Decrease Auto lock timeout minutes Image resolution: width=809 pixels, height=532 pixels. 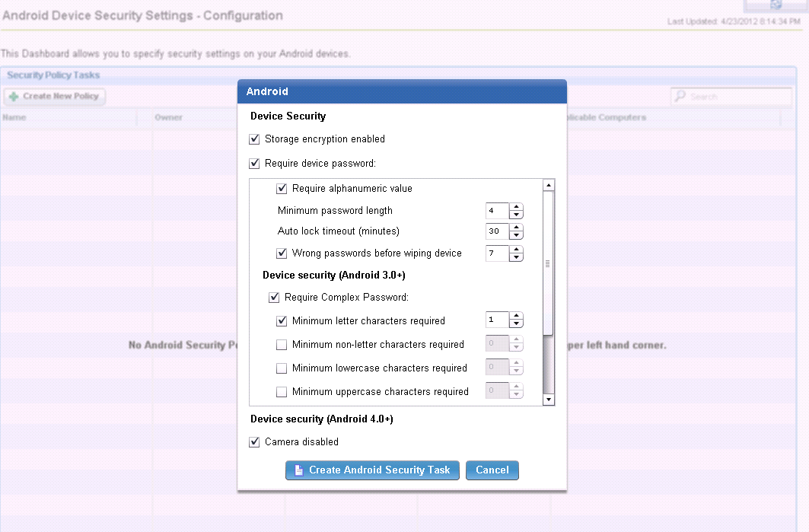[x=517, y=235]
